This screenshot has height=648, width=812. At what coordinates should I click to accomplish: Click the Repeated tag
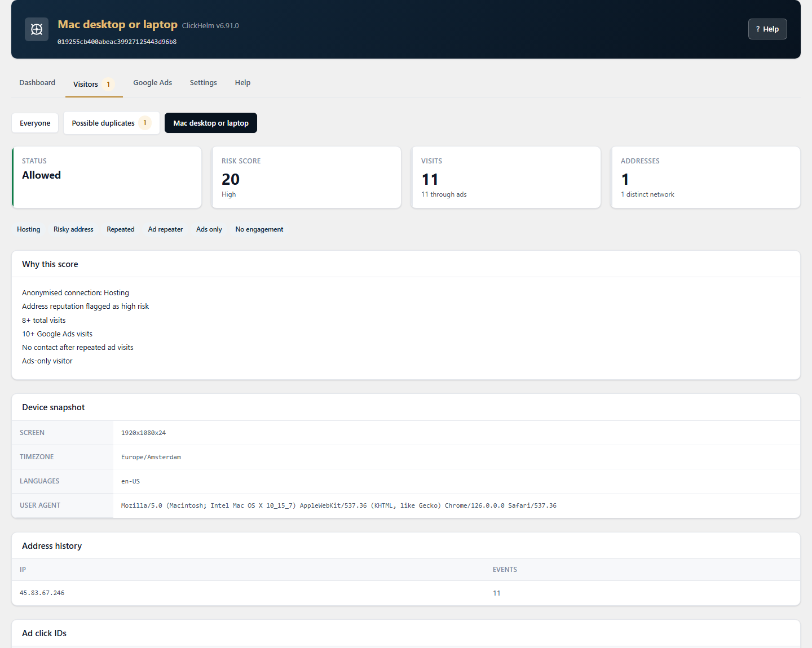coord(121,229)
